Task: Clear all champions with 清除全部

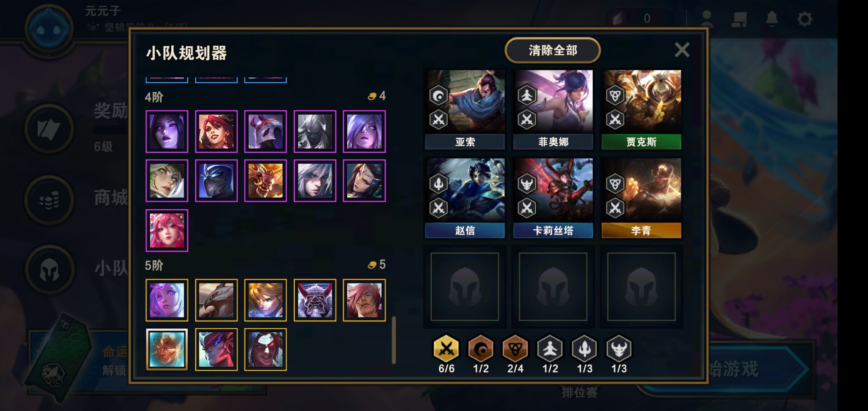Action: pos(552,50)
